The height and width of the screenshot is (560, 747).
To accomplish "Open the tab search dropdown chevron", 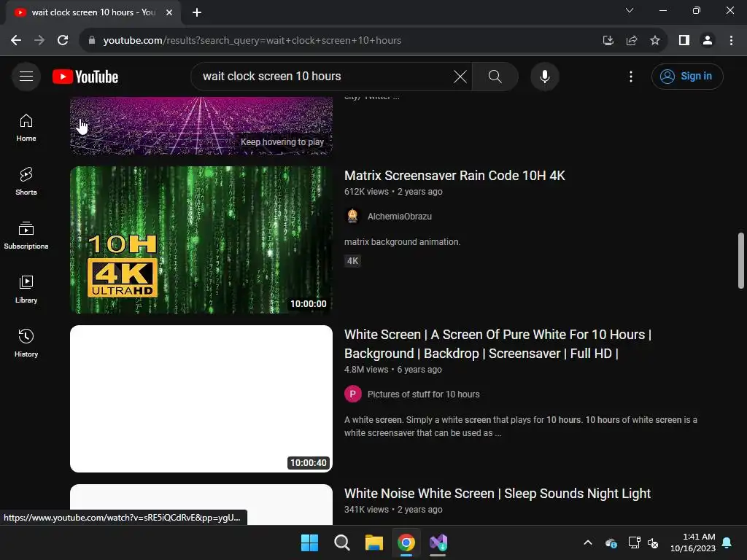I will click(x=630, y=10).
